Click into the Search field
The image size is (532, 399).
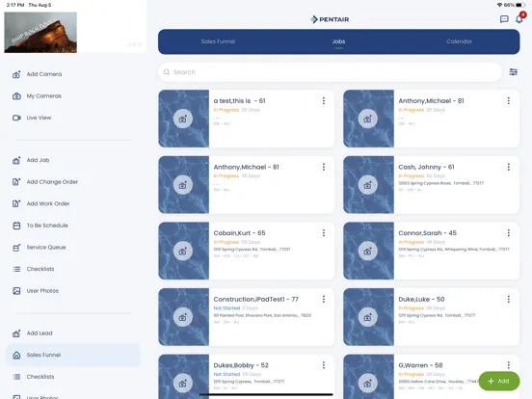click(x=330, y=72)
